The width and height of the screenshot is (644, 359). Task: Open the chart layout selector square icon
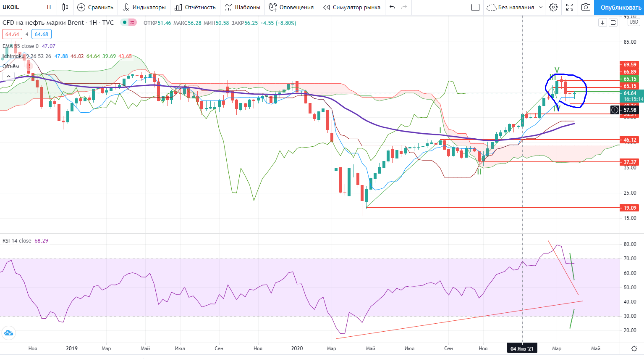coord(475,7)
